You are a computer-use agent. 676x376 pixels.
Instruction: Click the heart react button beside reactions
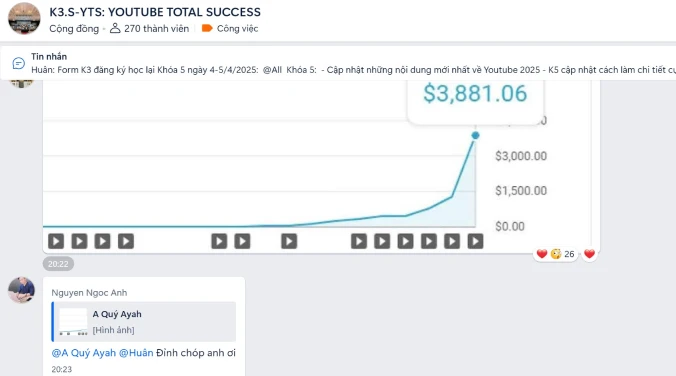pyautogui.click(x=589, y=254)
